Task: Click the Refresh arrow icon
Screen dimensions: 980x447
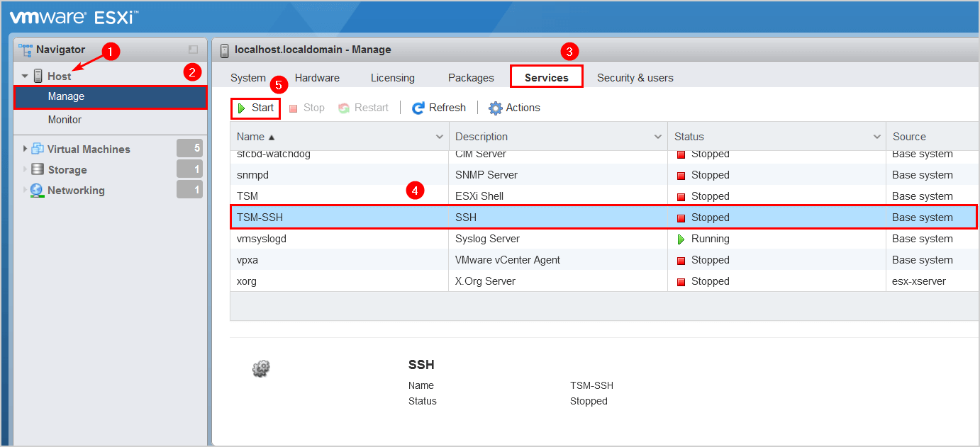Action: tap(418, 108)
